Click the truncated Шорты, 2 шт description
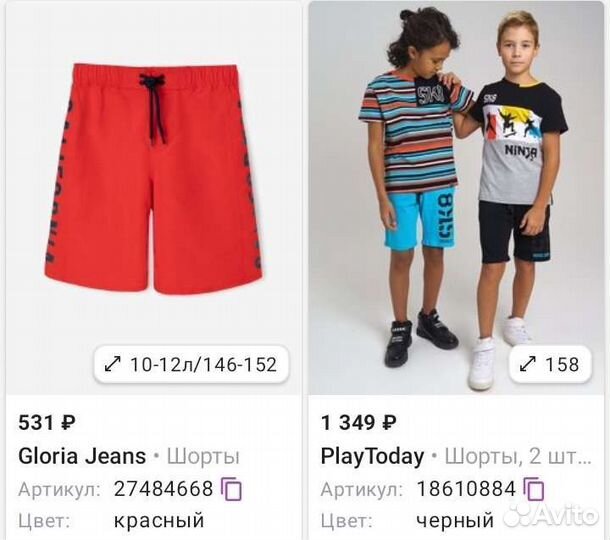Image resolution: width=610 pixels, height=540 pixels. pyautogui.click(x=518, y=457)
